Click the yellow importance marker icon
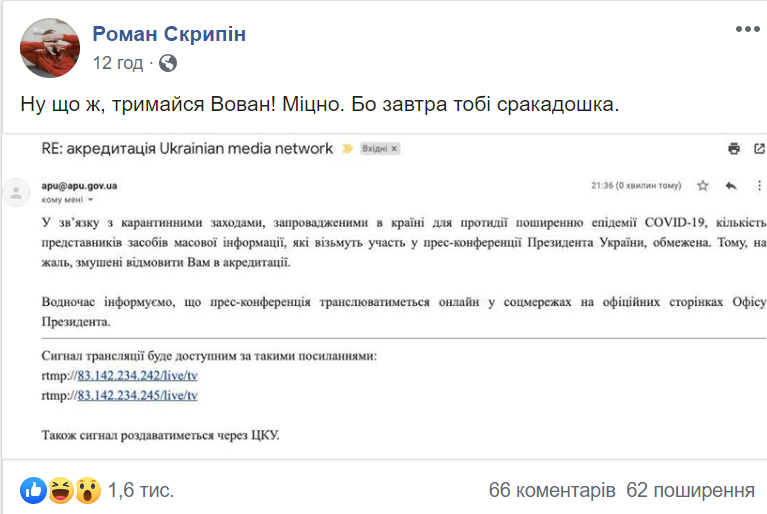The height and width of the screenshot is (514, 767). 347,149
